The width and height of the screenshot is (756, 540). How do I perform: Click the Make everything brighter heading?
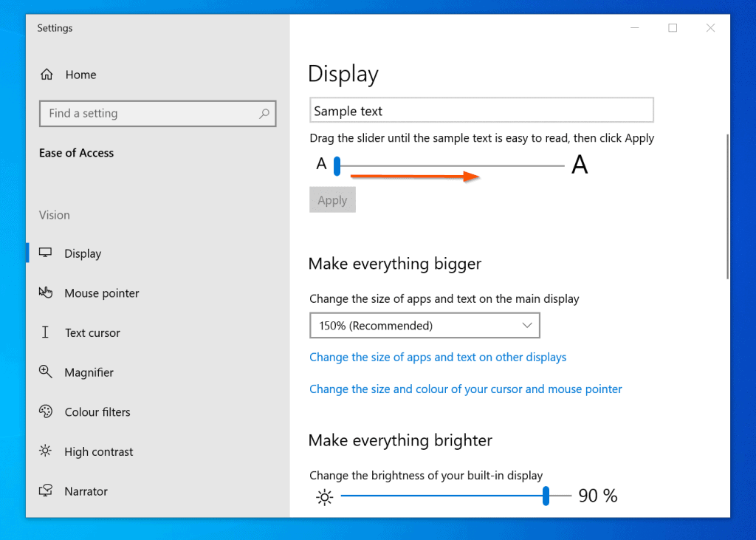coord(400,440)
